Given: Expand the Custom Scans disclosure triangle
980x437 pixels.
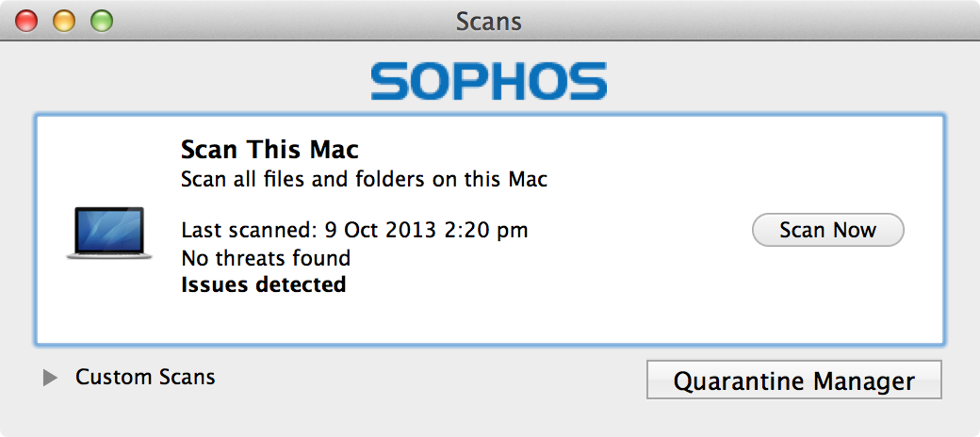Looking at the screenshot, I should point(50,377).
